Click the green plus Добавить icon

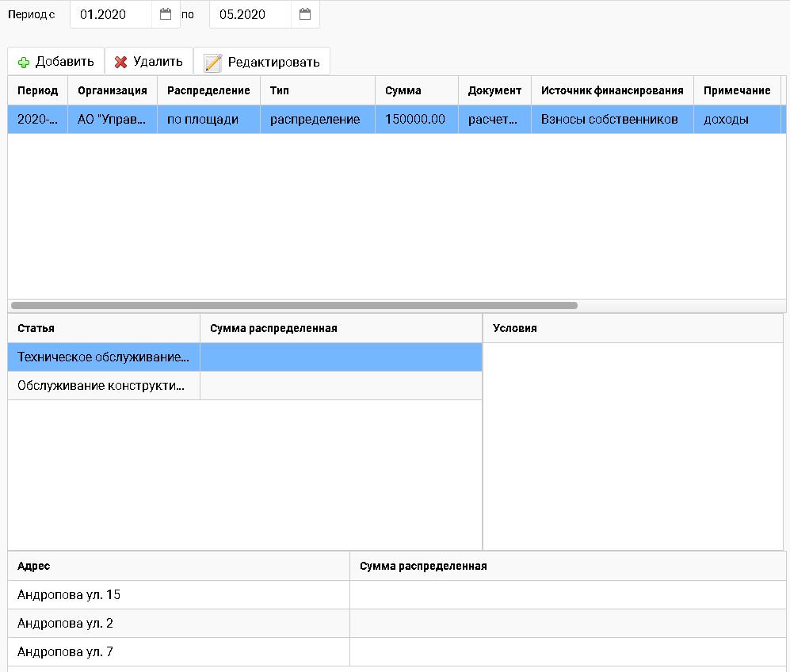[24, 62]
